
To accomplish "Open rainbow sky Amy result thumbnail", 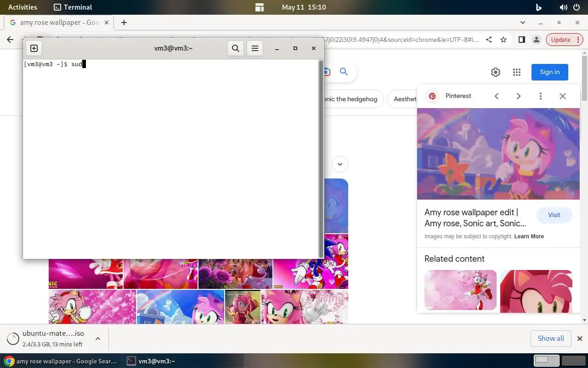I will 181,307.
